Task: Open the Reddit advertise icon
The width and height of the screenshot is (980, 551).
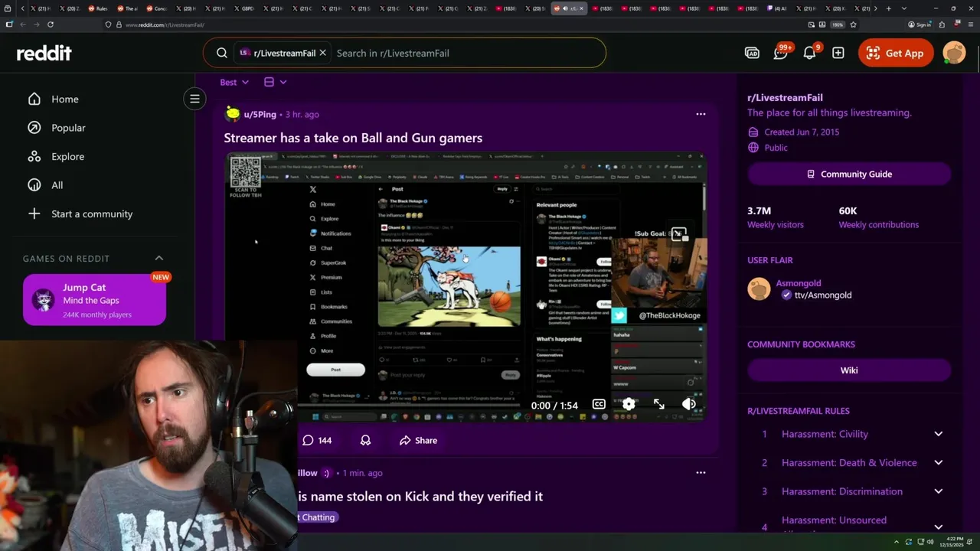Action: [752, 53]
